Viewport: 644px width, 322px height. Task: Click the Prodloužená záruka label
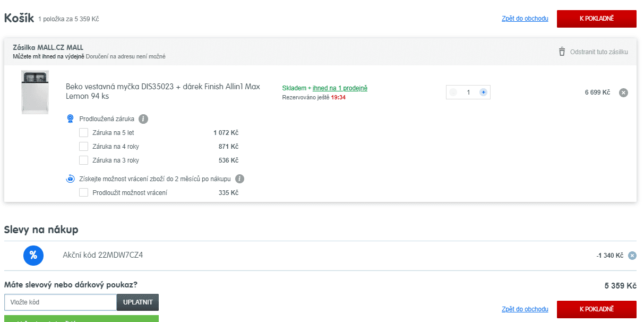pos(107,119)
